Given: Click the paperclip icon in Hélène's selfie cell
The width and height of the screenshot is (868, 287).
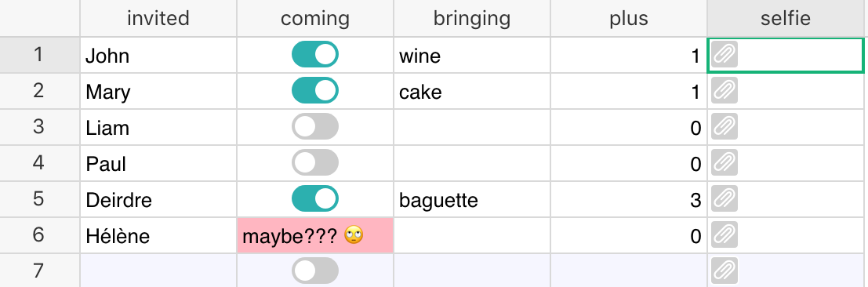Looking at the screenshot, I should pos(724,235).
